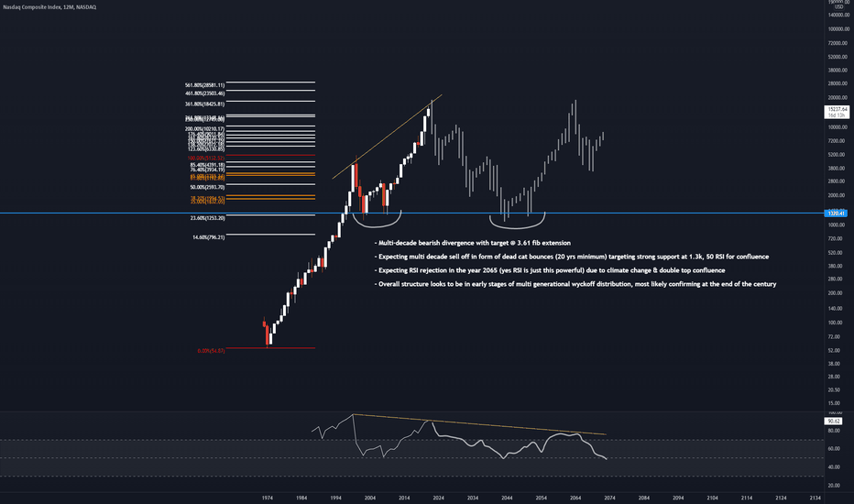The image size is (854, 504).
Task: Click the 2094 year on time axis
Action: click(678, 498)
